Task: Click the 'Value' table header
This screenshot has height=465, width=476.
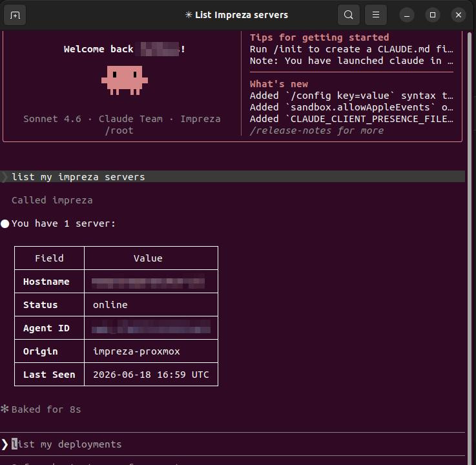Action: [x=151, y=258]
